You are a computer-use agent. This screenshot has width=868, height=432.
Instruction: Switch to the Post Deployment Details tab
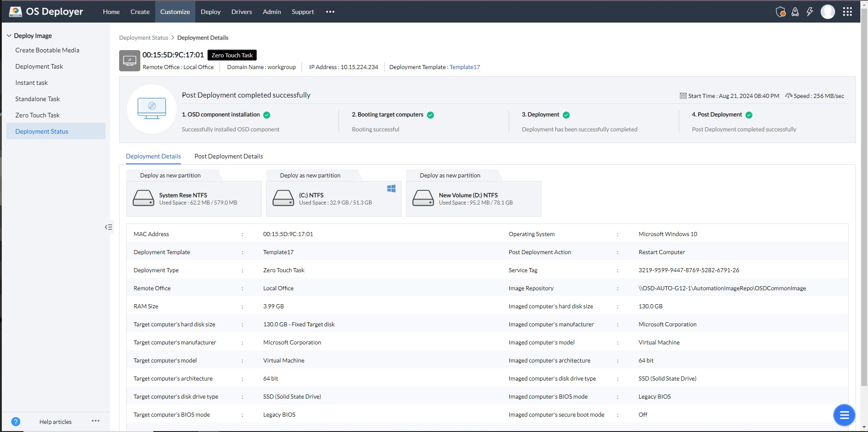(x=228, y=156)
